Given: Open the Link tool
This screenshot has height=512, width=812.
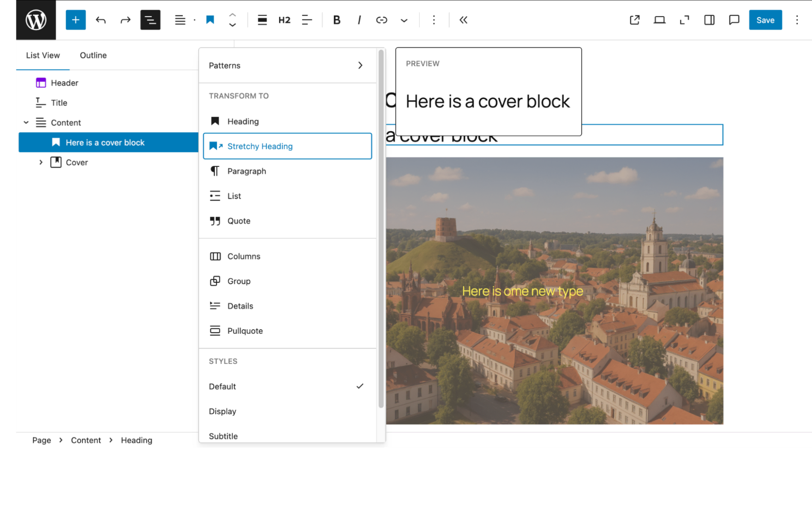Looking at the screenshot, I should tap(382, 20).
